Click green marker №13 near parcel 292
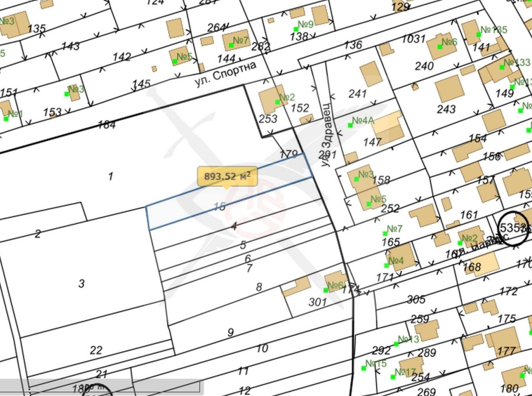532x396 pixels. click(396, 345)
